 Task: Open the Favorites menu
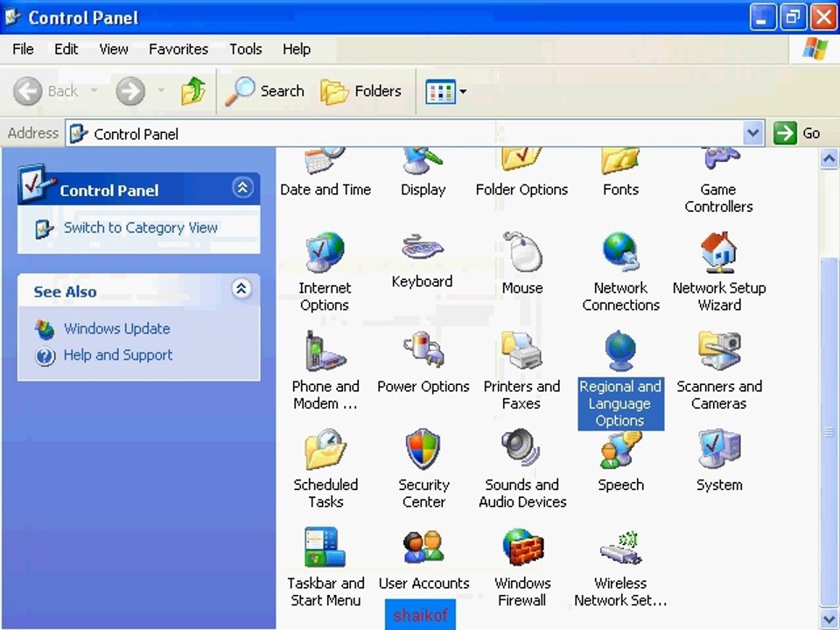(x=178, y=49)
